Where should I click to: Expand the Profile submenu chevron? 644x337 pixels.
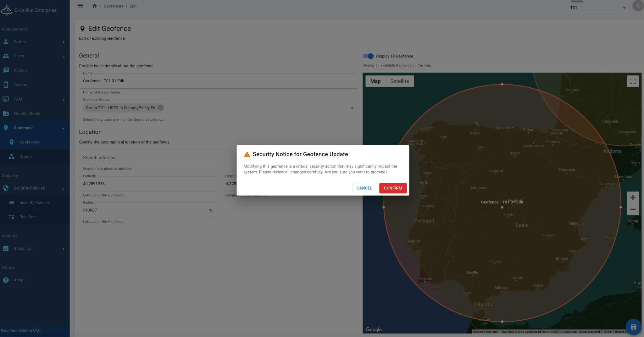pyautogui.click(x=64, y=42)
